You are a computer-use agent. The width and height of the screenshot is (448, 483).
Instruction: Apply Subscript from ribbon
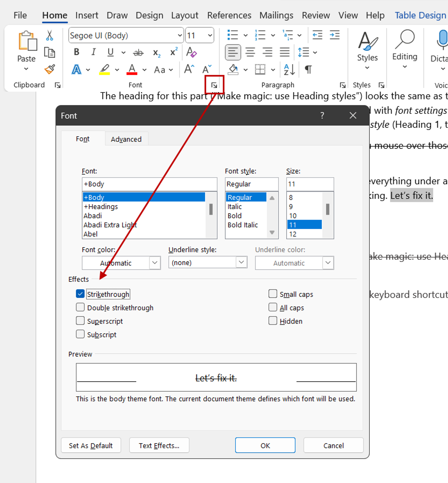point(157,53)
